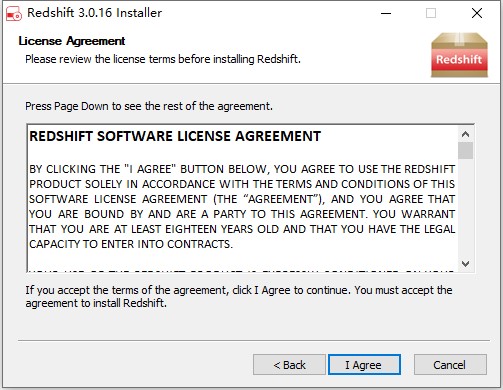Click the REDSHIFT SOFTWARE LICENSE AGREEMENT heading
This screenshot has width=503, height=390.
175,136
